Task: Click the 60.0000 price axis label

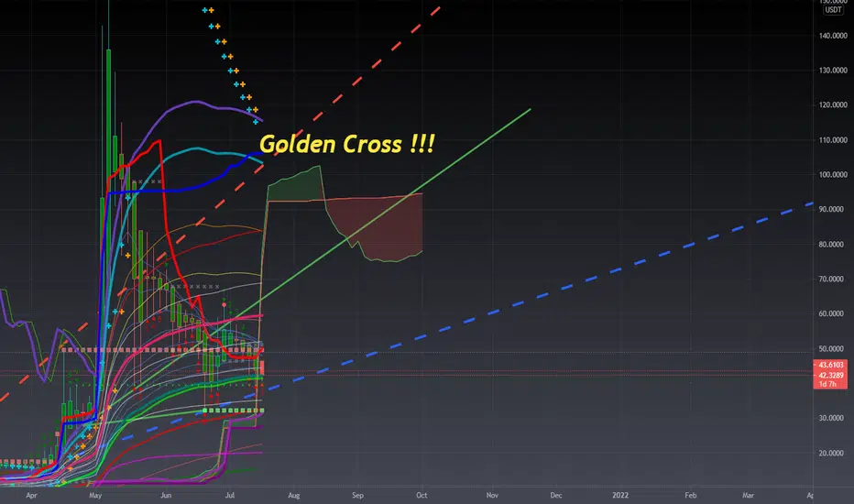Action: (x=833, y=313)
